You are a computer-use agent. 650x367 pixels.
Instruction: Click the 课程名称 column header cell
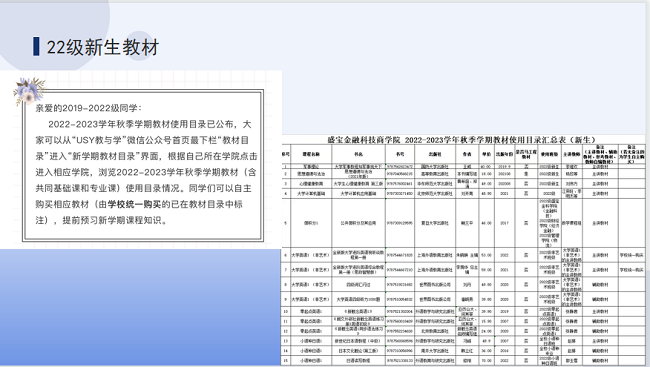click(311, 154)
